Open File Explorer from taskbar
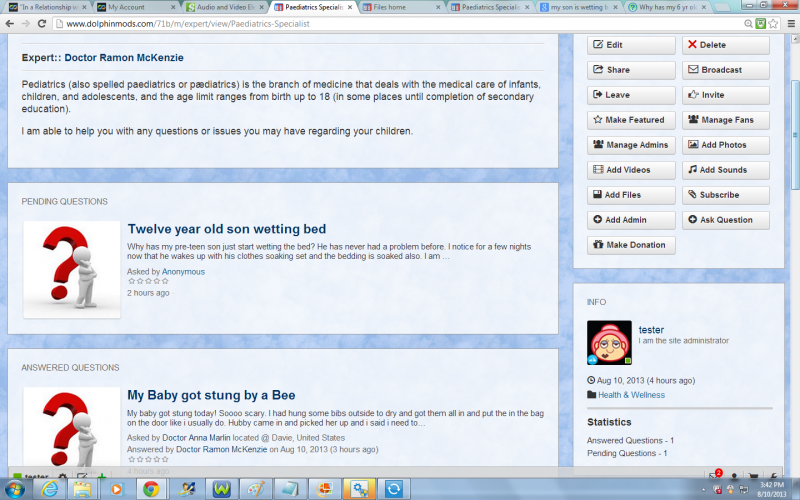This screenshot has width=800, height=500. point(82,489)
